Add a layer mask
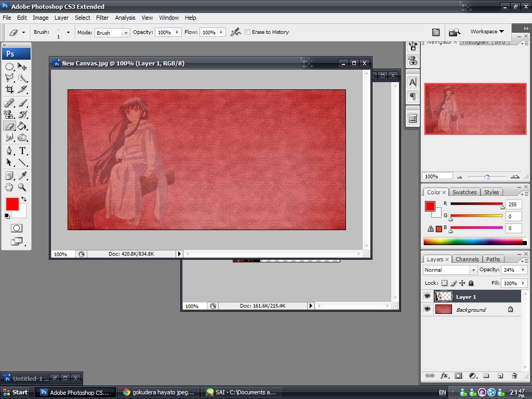The image size is (532, 399). (458, 376)
